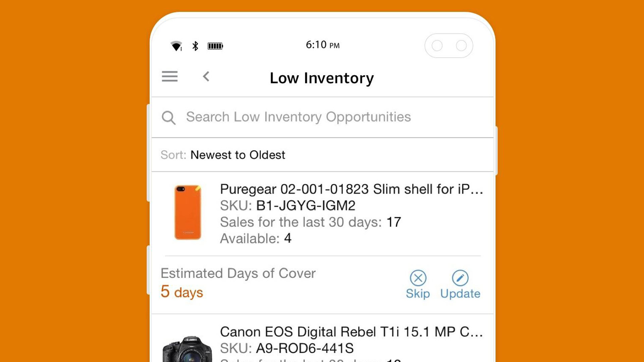
Task: Tap the search magnifier icon
Action: click(168, 118)
